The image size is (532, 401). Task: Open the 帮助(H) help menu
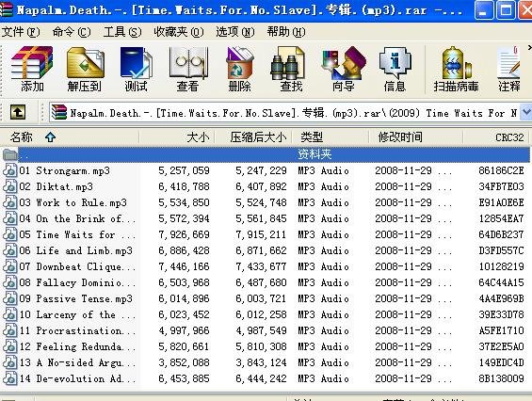pyautogui.click(x=286, y=32)
